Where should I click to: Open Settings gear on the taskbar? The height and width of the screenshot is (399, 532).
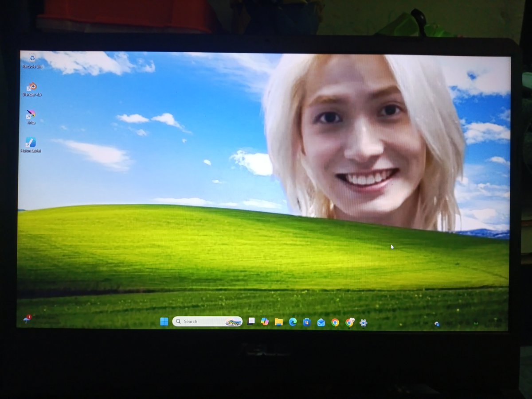click(364, 323)
